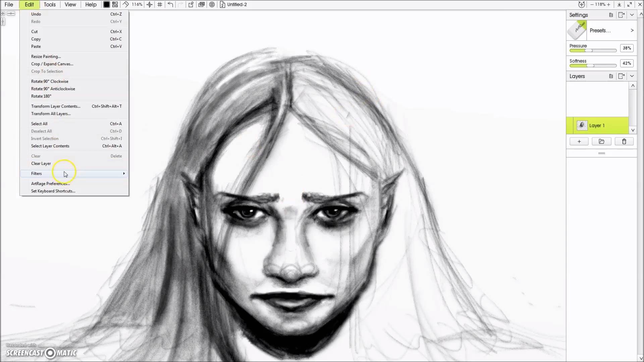Open the Tools menu in menu bar
Image resolution: width=644 pixels, height=362 pixels.
pos(50,4)
